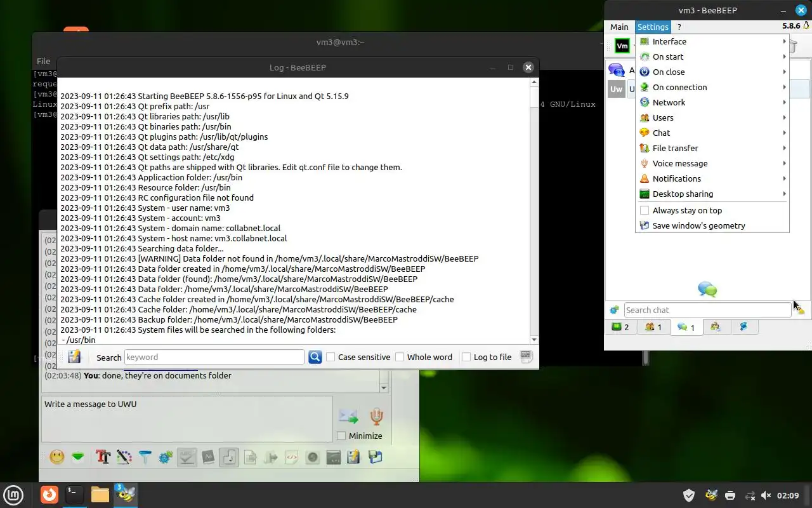812x508 pixels.
Task: Click the dark terminal window icon in chat toolbar
Action: click(334, 457)
